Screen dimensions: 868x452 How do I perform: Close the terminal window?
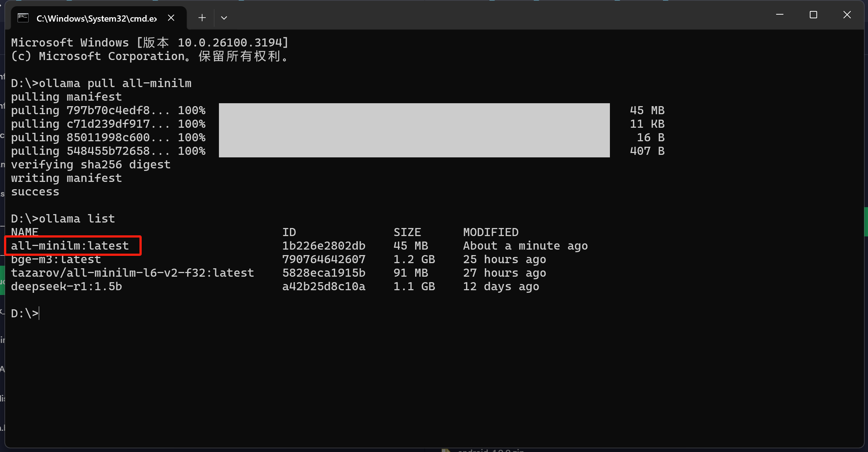click(x=847, y=15)
